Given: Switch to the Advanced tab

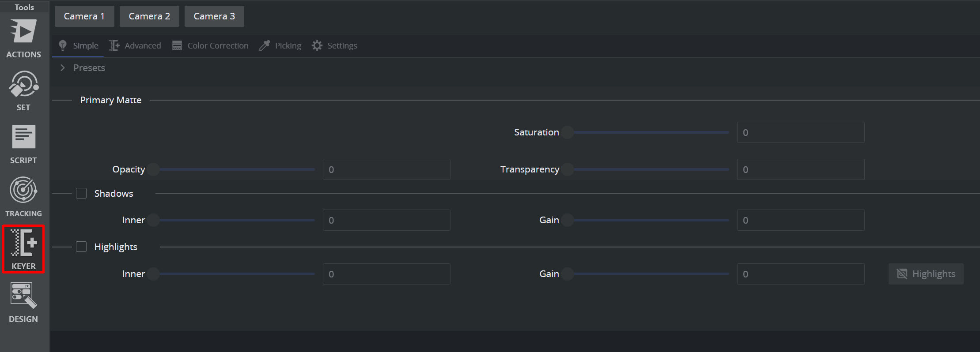Looking at the screenshot, I should click(x=135, y=46).
